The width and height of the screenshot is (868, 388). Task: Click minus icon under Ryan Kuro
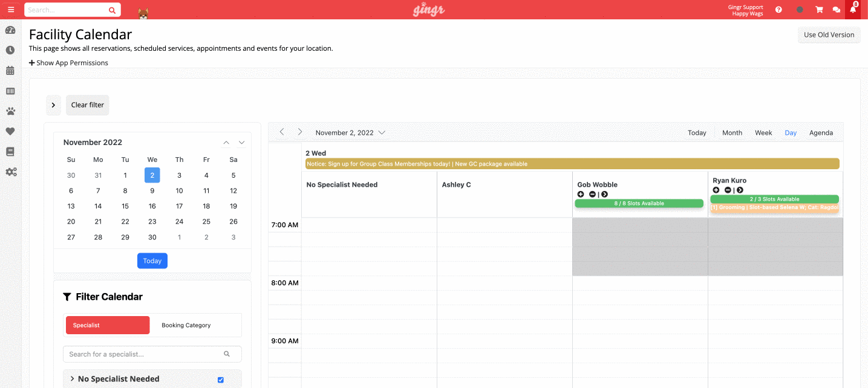(x=728, y=190)
